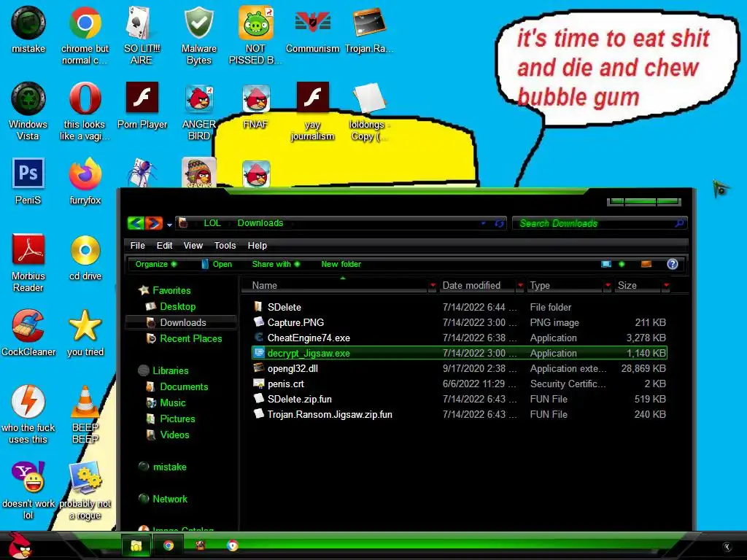Screen dimensions: 747x560
Task: Open the 'BEEP BEEP' VLC cone icon
Action: (x=85, y=413)
